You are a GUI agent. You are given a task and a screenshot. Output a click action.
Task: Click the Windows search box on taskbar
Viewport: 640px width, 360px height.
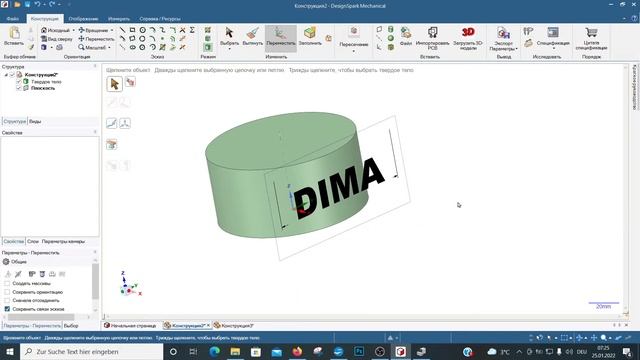(91, 351)
